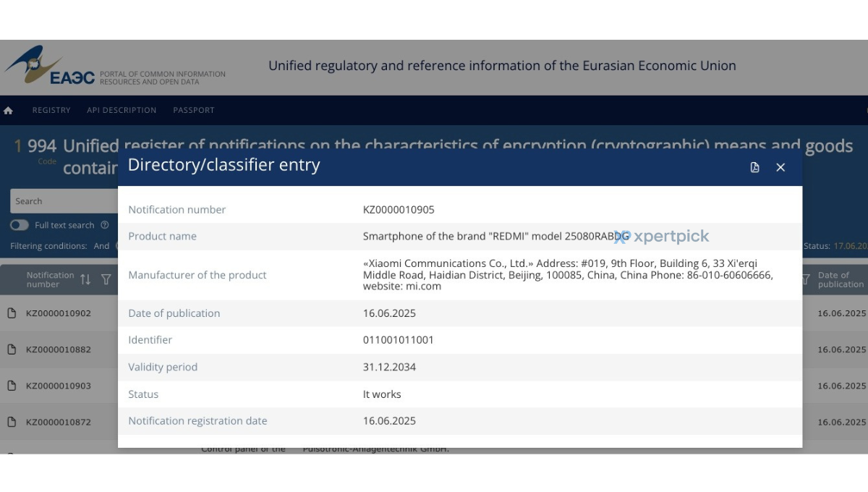Open the REGISTRY menu
868x492 pixels.
(51, 111)
